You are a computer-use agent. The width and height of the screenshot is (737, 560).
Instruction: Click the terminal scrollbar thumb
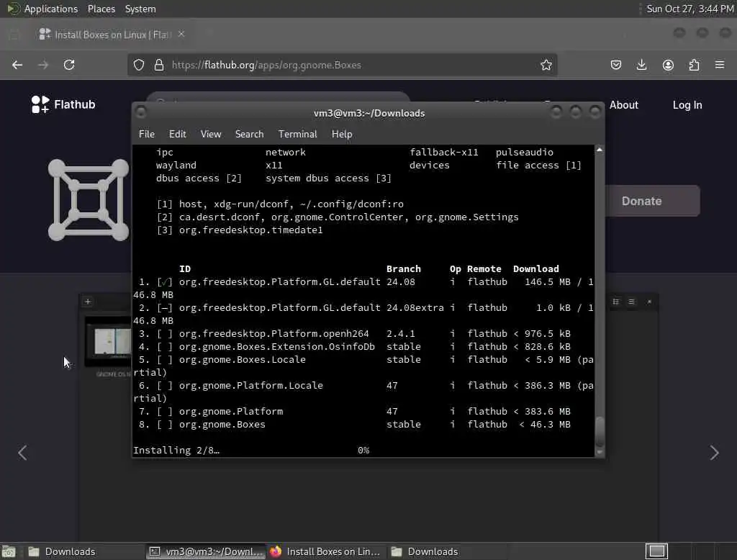(x=600, y=431)
